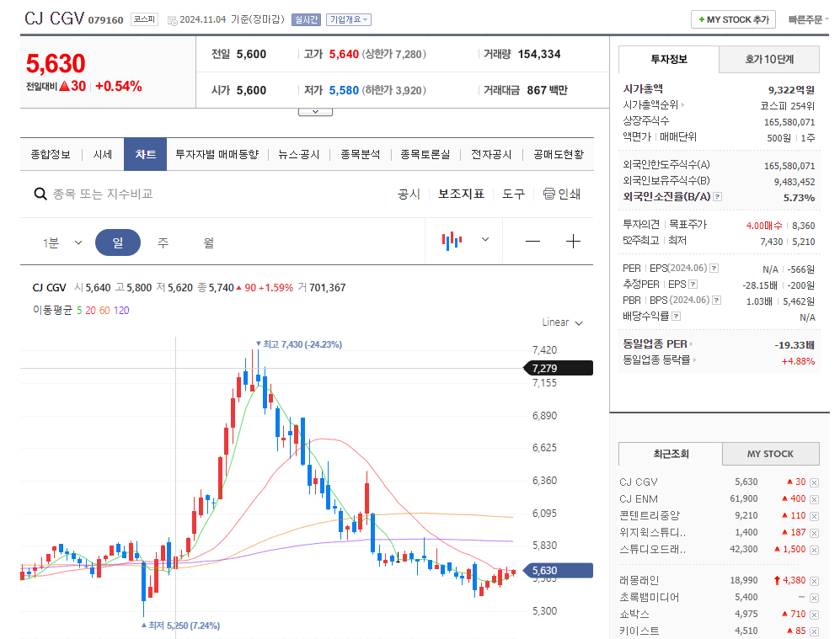Select the 주 weekly period toggle

pyautogui.click(x=163, y=242)
